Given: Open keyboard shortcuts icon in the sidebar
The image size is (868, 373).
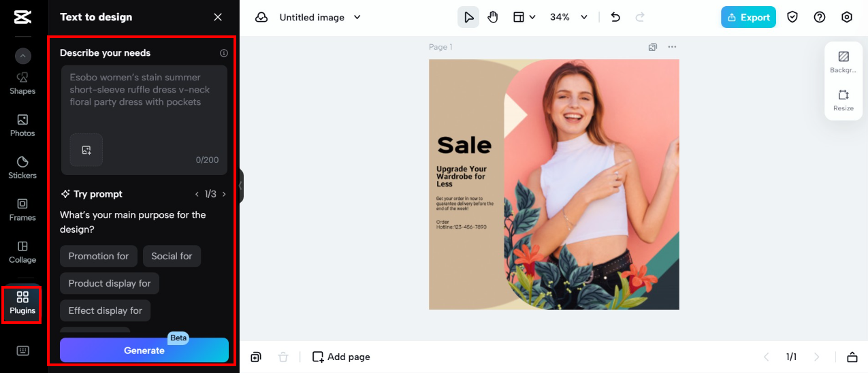Looking at the screenshot, I should 23,351.
